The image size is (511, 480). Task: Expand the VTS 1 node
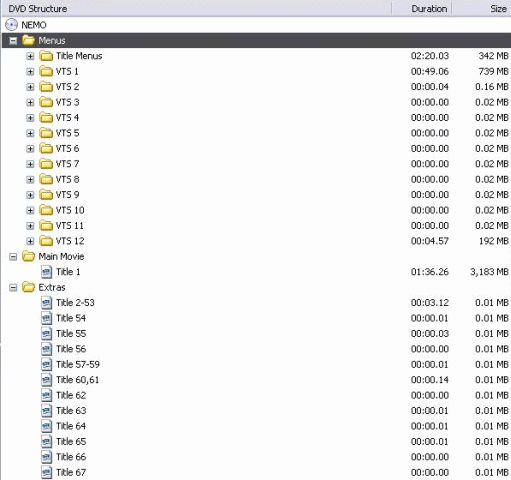coord(30,72)
